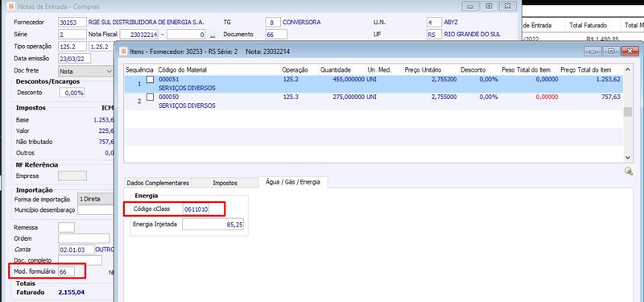The height and width of the screenshot is (302, 644).
Task: Click the Mod. formulário field
Action: [x=67, y=271]
